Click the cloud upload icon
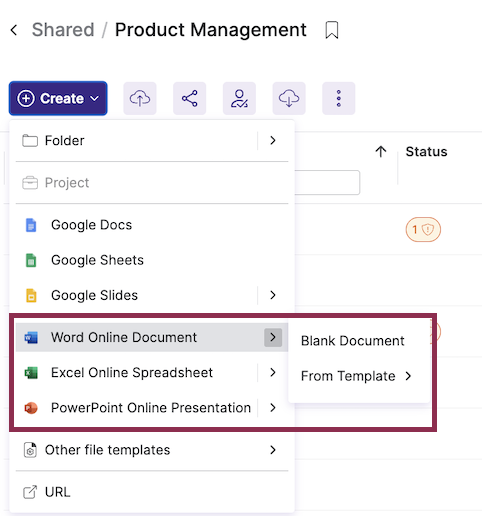The image size is (482, 516). pyautogui.click(x=140, y=98)
